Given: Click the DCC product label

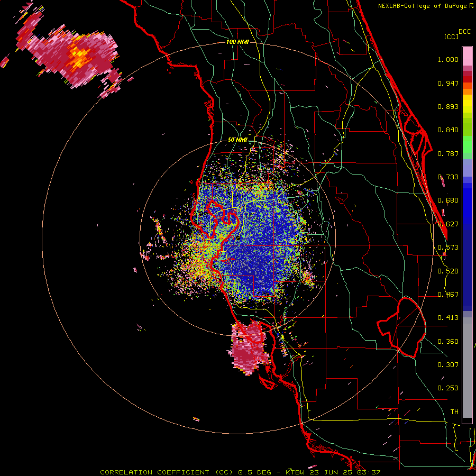Looking at the screenshot, I should click(464, 32).
